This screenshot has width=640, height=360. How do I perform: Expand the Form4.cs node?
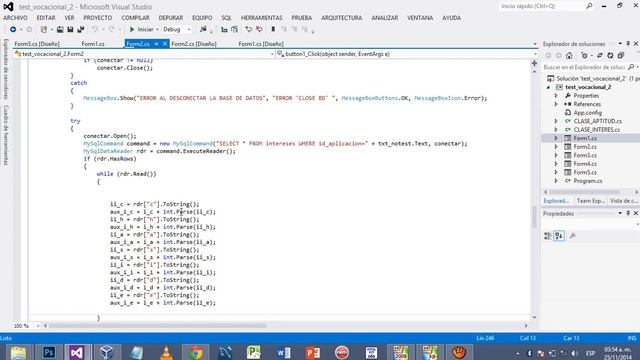click(x=556, y=164)
